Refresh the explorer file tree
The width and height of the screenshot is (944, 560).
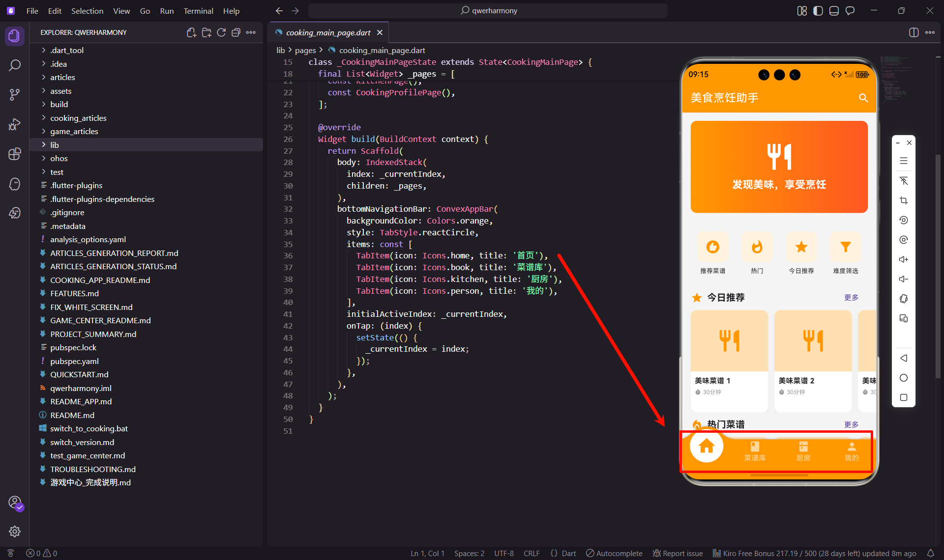pyautogui.click(x=221, y=32)
